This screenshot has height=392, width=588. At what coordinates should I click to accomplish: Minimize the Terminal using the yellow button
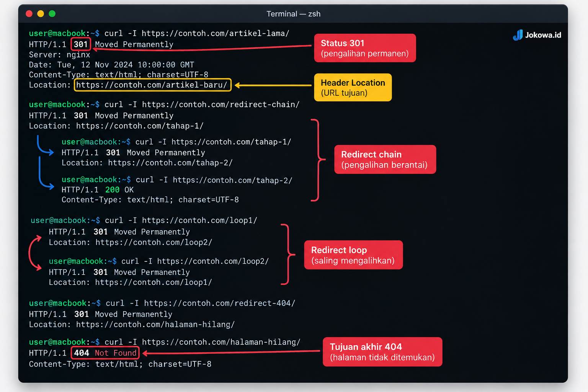coord(41,14)
